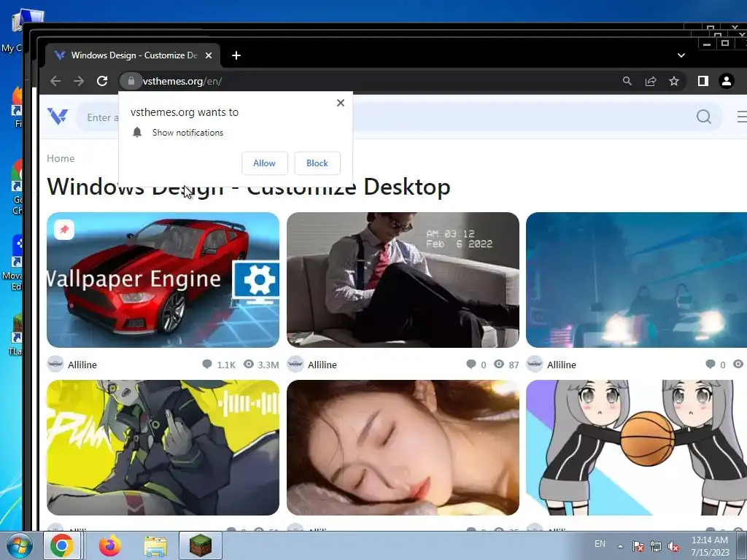Click the EN language indicator

600,544
